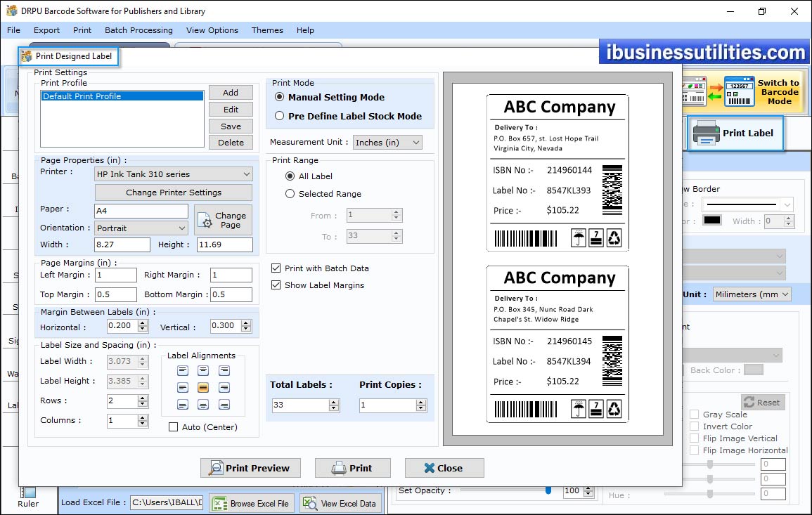The height and width of the screenshot is (515, 812).
Task: Select top-left label alignment icon
Action: point(183,370)
